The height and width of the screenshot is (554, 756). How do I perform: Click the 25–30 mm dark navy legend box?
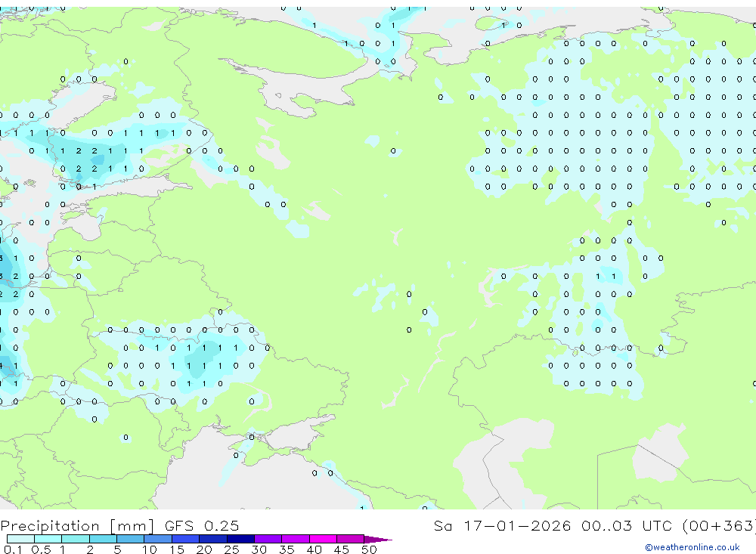tap(240, 539)
